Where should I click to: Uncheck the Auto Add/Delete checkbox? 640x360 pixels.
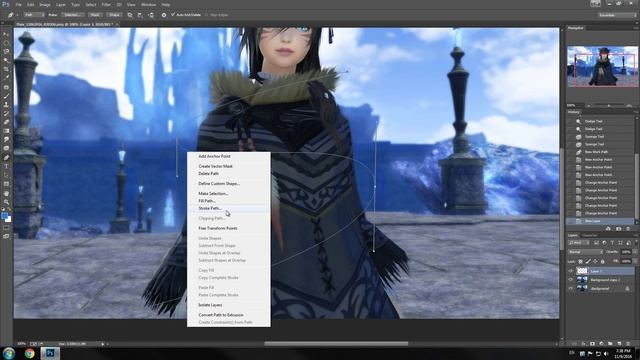[x=173, y=15]
